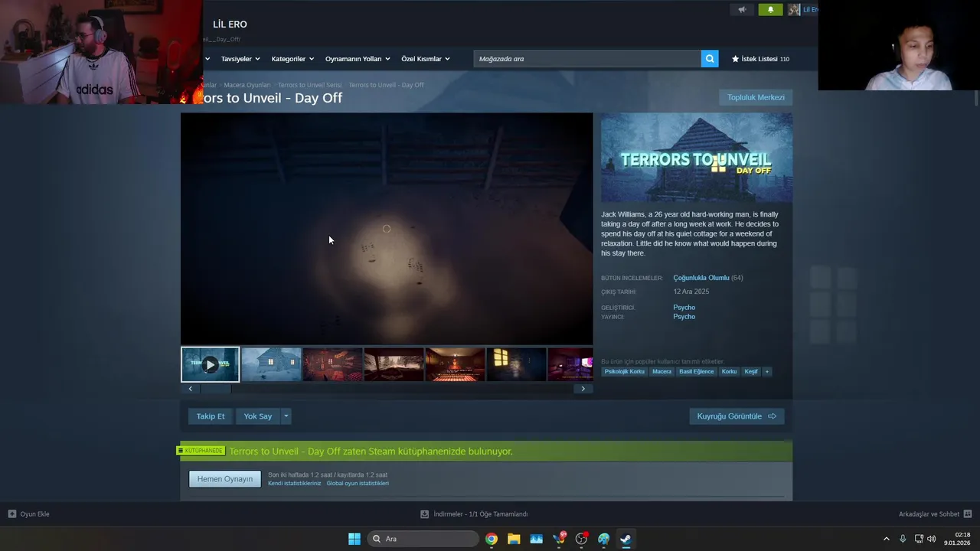Click Hemen Oynayın play now button
This screenshot has height=551, width=980.
click(225, 479)
